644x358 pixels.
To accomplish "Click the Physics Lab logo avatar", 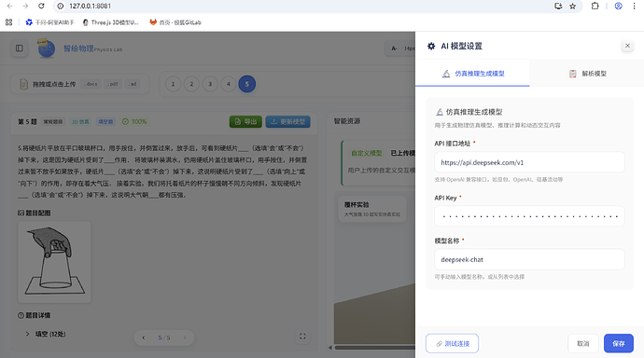I will (x=46, y=48).
